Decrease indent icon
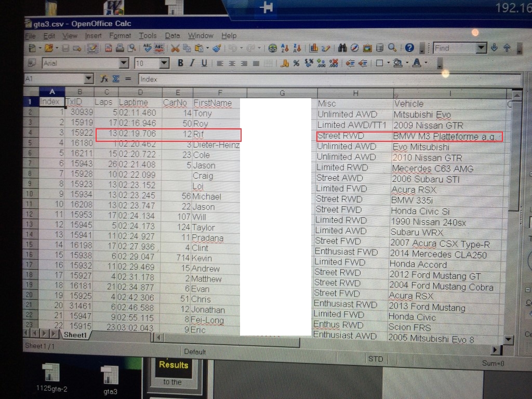Image resolution: width=532 pixels, height=399 pixels. click(x=350, y=63)
